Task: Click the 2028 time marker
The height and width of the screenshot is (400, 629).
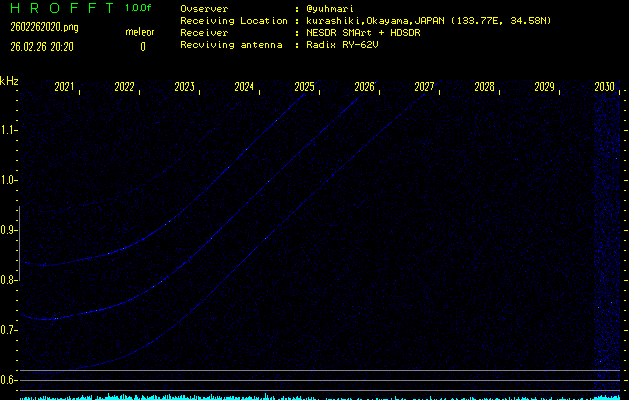Action: click(484, 88)
